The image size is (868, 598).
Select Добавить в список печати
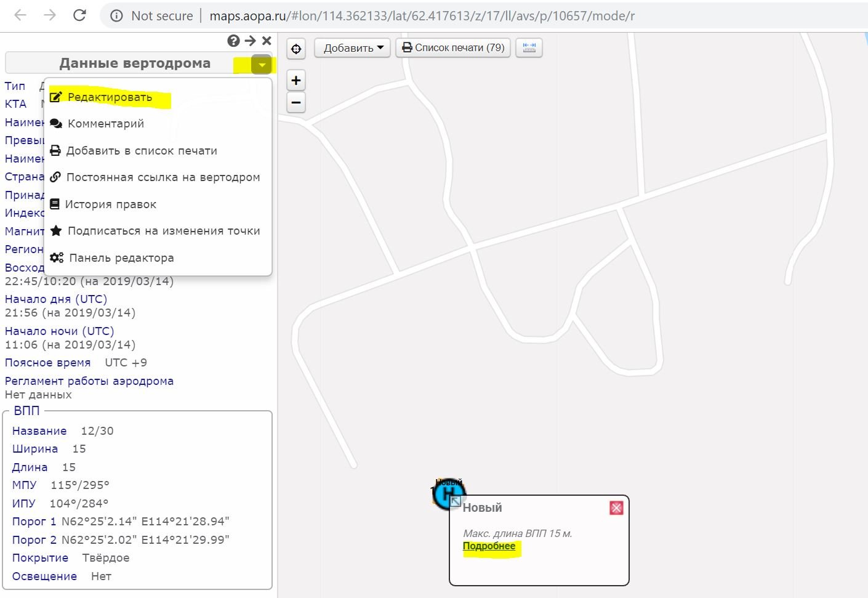click(141, 151)
